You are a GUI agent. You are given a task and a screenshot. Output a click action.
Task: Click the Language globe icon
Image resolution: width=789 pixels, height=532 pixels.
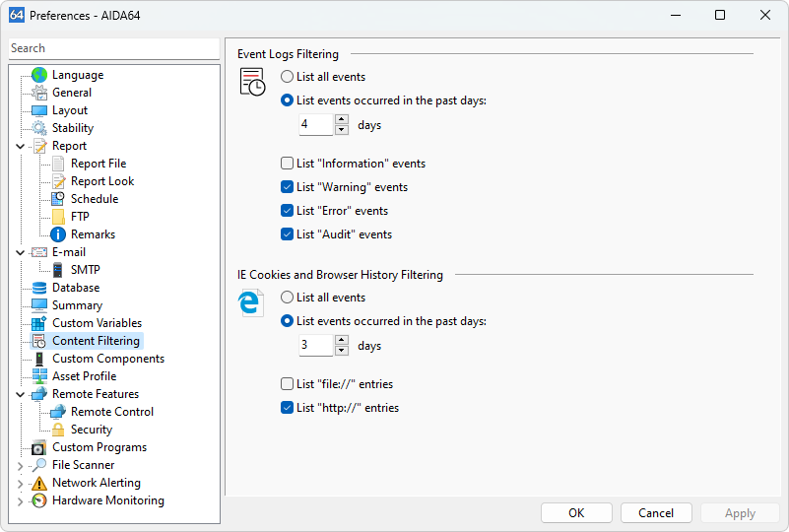click(x=39, y=75)
